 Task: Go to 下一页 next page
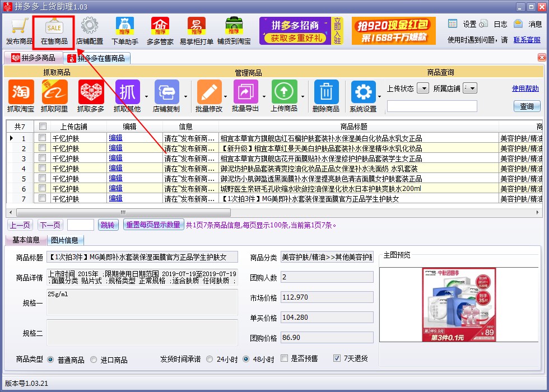(x=50, y=225)
